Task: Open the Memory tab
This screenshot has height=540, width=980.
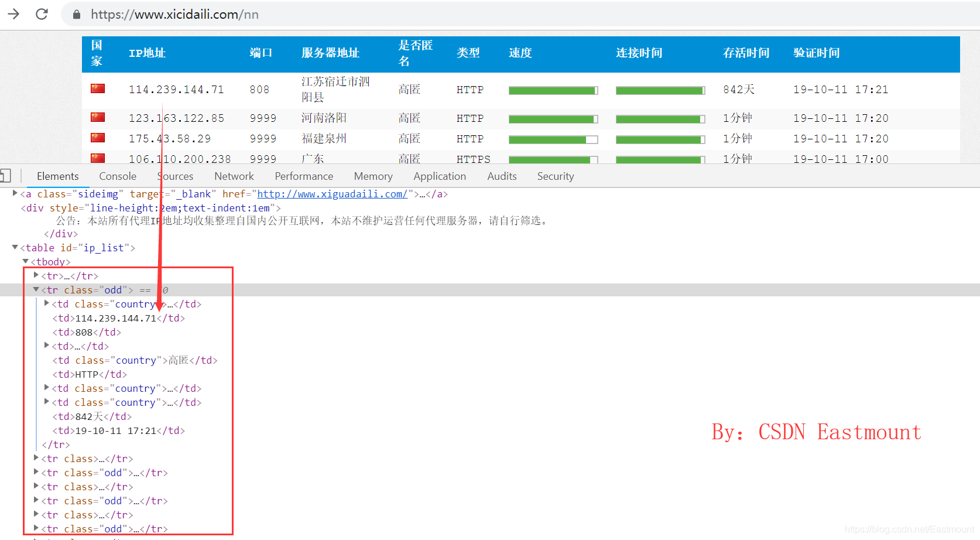Action: point(373,176)
